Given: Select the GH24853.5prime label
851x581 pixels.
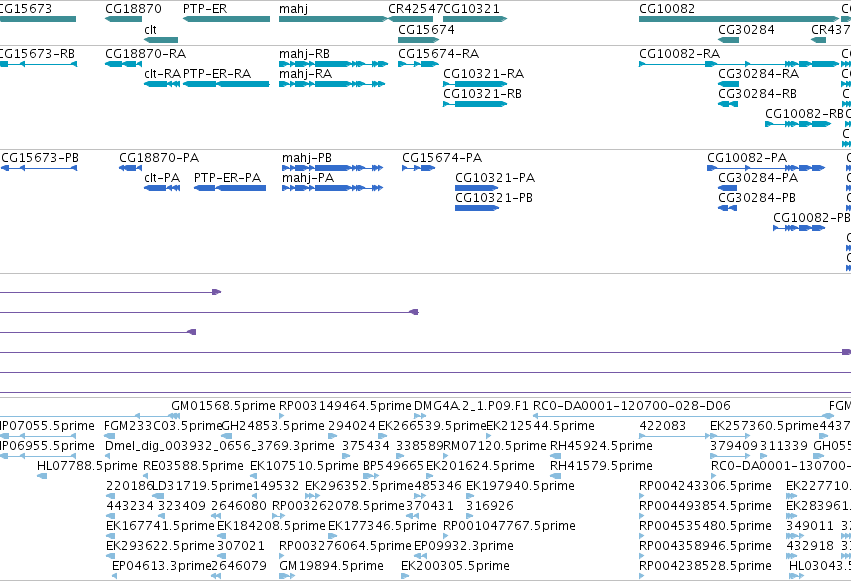Looking at the screenshot, I should point(273,426).
